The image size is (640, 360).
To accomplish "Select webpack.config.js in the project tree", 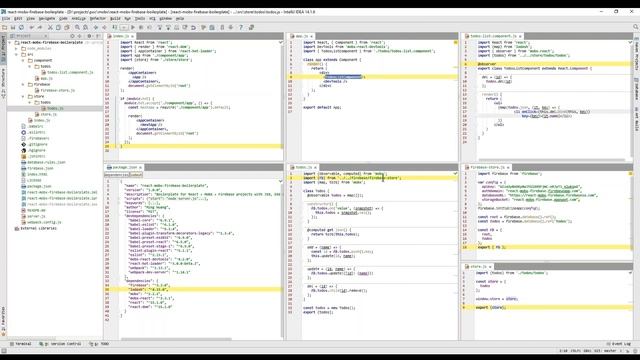I will tap(44, 222).
